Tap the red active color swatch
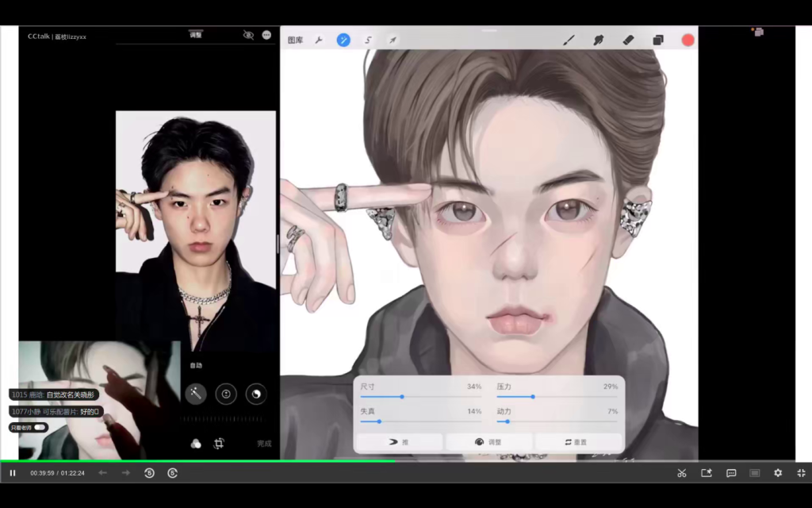 pos(688,40)
